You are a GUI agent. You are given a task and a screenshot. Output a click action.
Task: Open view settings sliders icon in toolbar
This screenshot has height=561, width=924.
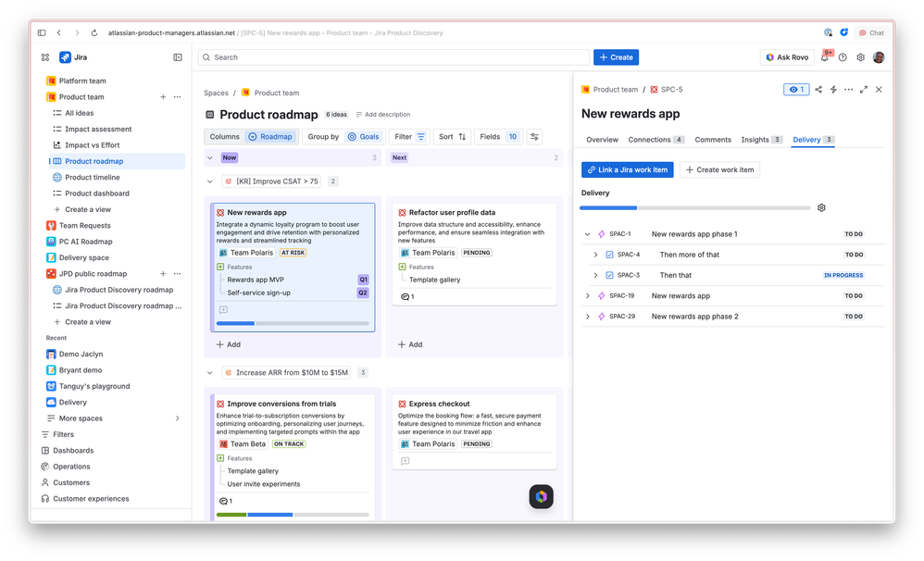click(x=534, y=137)
